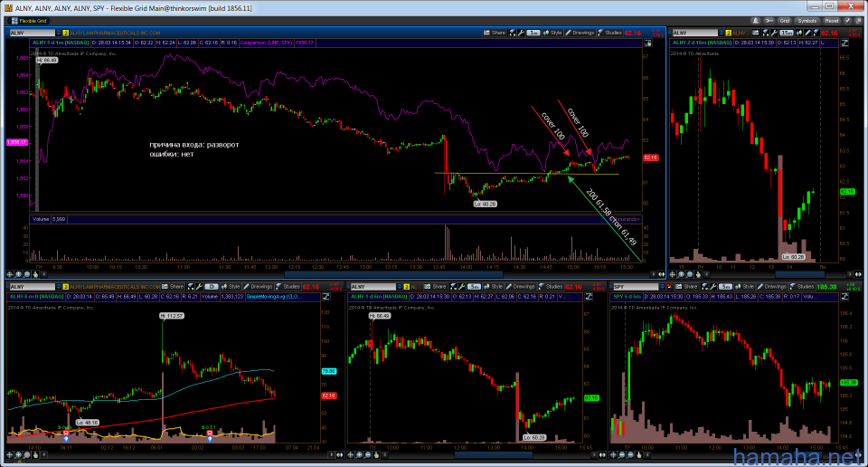Toggle pan hand tool below the SPY chart
868x467 pixels.
click(x=639, y=455)
